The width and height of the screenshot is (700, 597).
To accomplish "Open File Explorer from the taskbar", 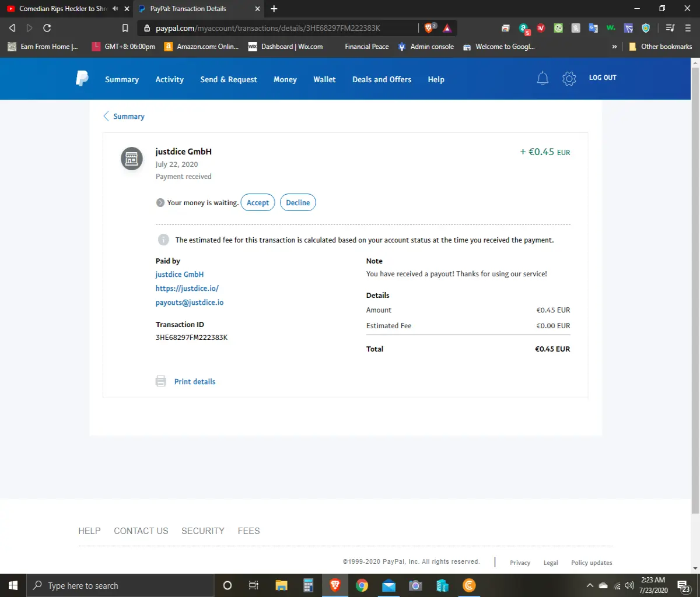I will pos(281,585).
